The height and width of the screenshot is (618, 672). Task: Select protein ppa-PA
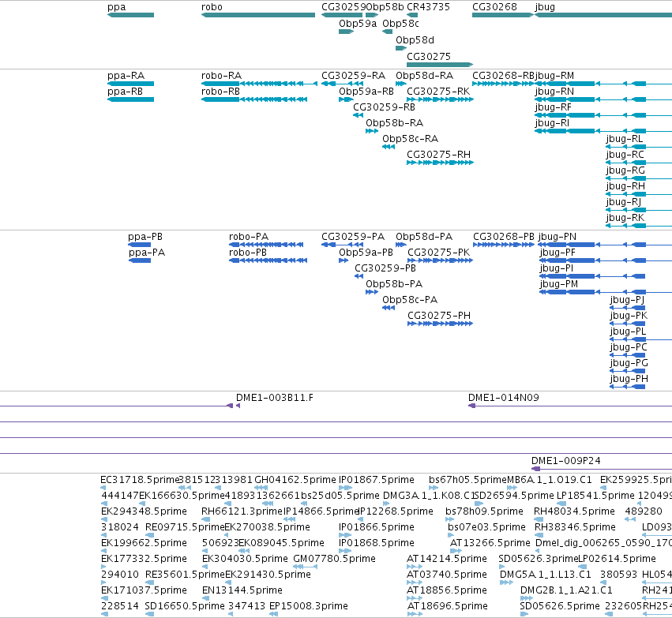tap(140, 260)
